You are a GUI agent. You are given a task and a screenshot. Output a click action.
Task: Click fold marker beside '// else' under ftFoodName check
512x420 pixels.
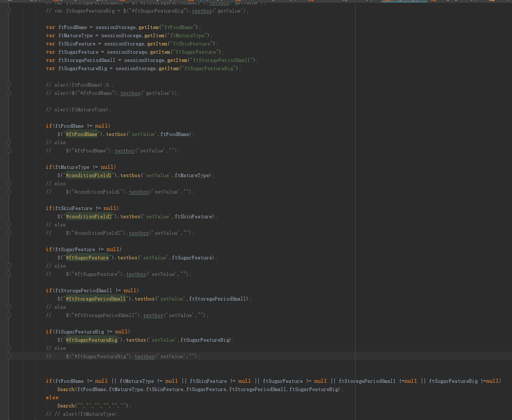9,142
